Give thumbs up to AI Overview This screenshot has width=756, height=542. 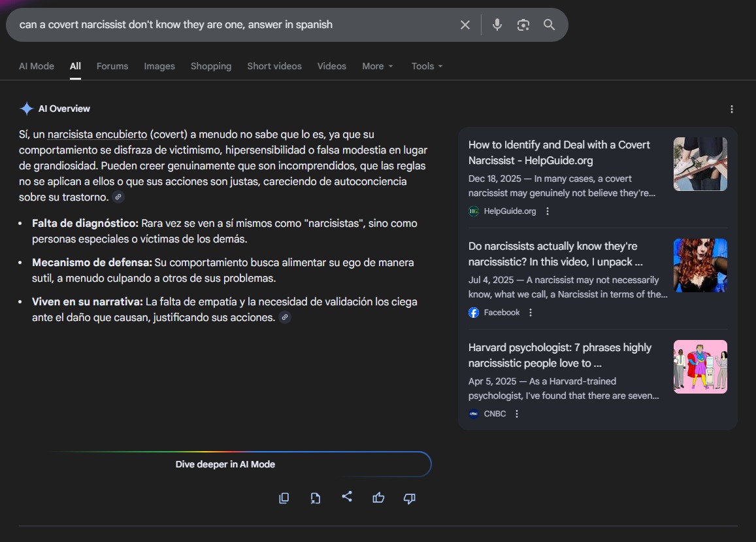pyautogui.click(x=378, y=498)
